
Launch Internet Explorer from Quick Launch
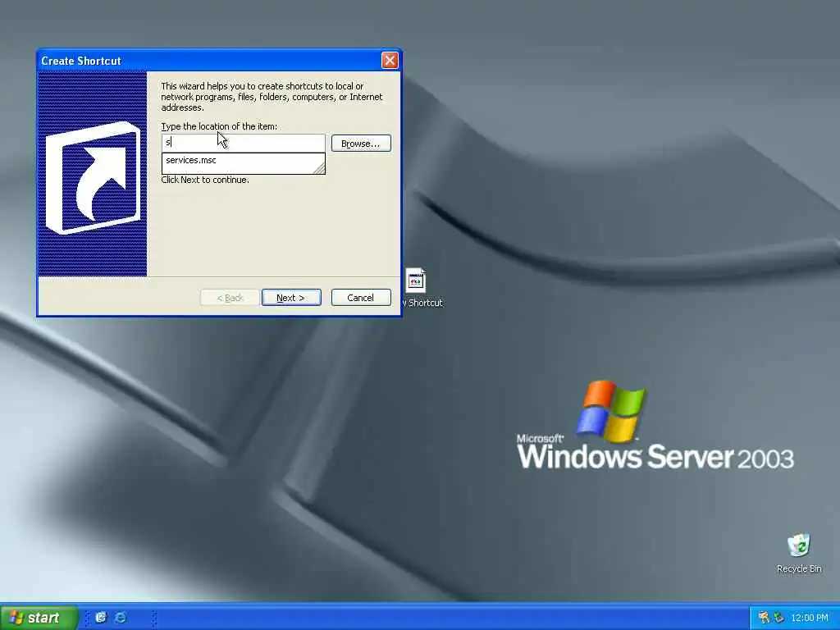click(x=121, y=617)
